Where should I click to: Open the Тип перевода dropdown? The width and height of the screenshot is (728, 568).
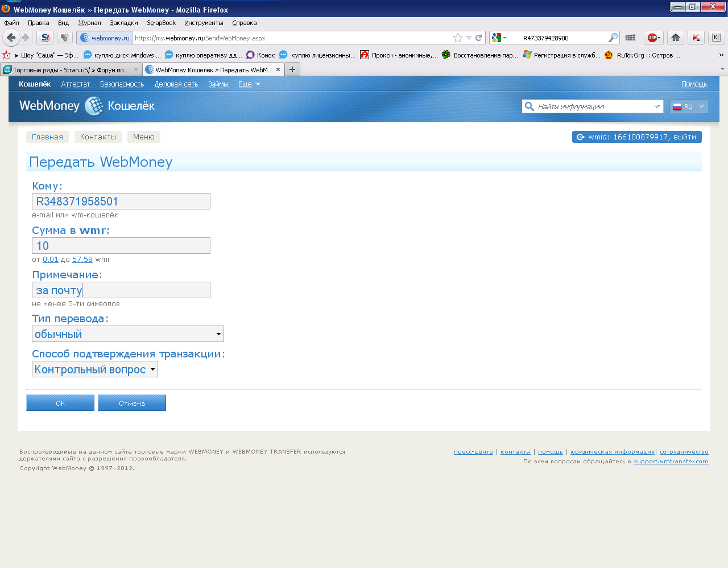pos(128,334)
